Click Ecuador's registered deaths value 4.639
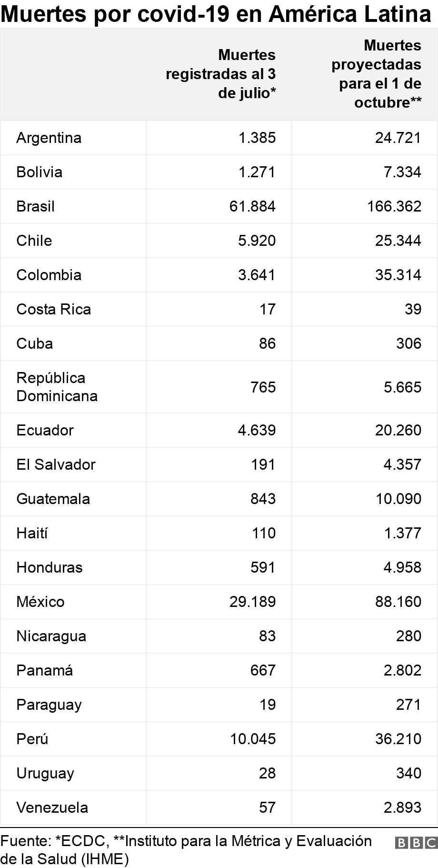The width and height of the screenshot is (438, 868). (257, 430)
